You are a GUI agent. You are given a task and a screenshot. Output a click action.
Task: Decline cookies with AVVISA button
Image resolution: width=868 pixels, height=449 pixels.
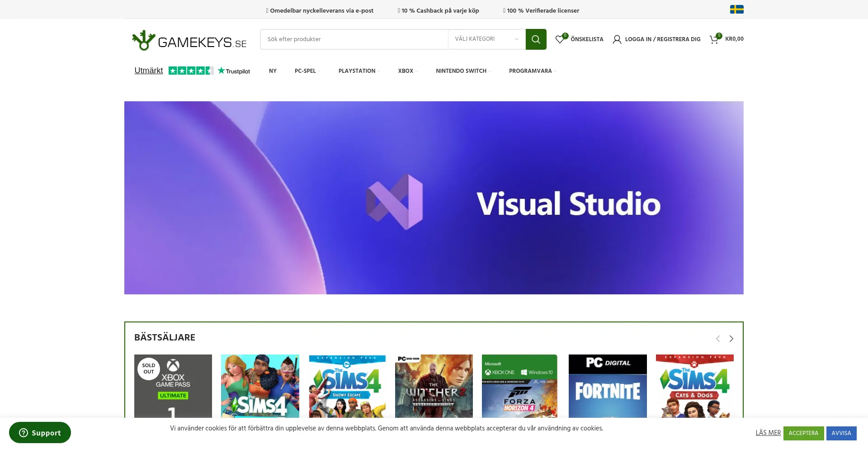(x=841, y=433)
